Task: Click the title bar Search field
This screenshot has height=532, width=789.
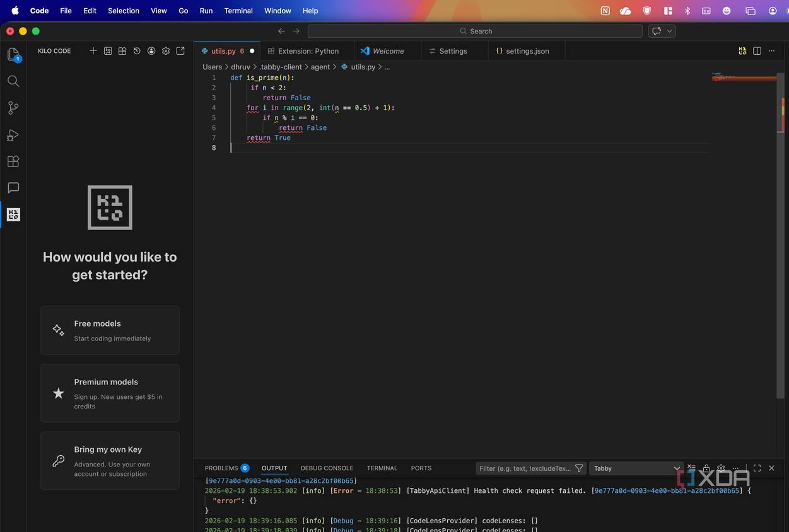Action: [x=475, y=31]
